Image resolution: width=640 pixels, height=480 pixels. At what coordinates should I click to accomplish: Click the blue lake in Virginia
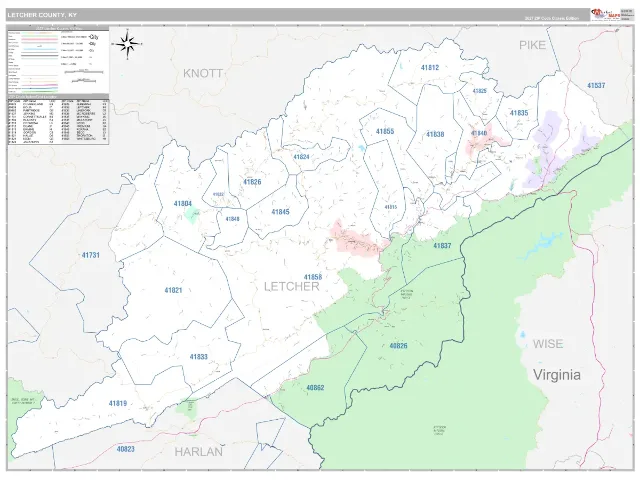coord(542,244)
